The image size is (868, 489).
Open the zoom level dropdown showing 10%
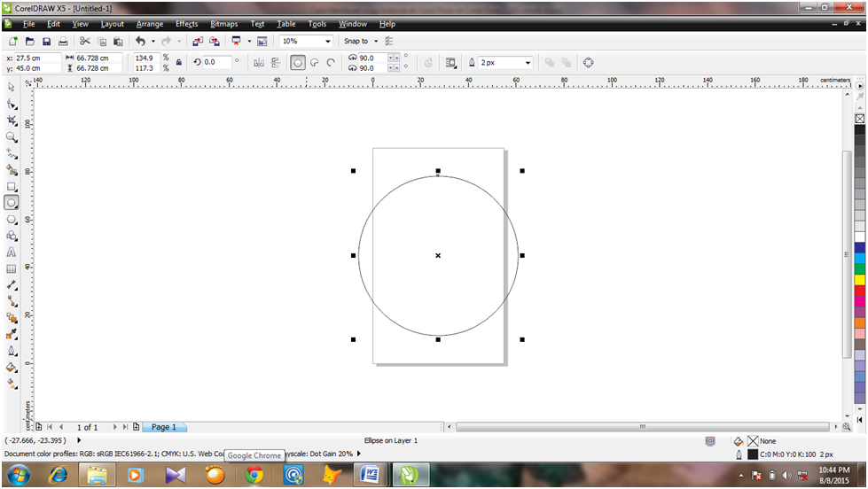pyautogui.click(x=327, y=41)
